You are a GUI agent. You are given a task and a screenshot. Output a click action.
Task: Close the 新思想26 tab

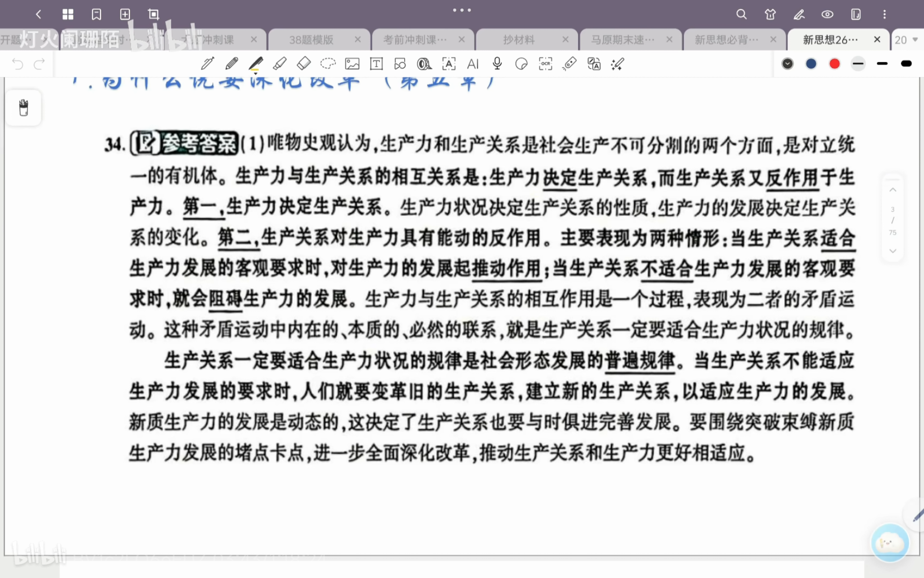click(877, 39)
